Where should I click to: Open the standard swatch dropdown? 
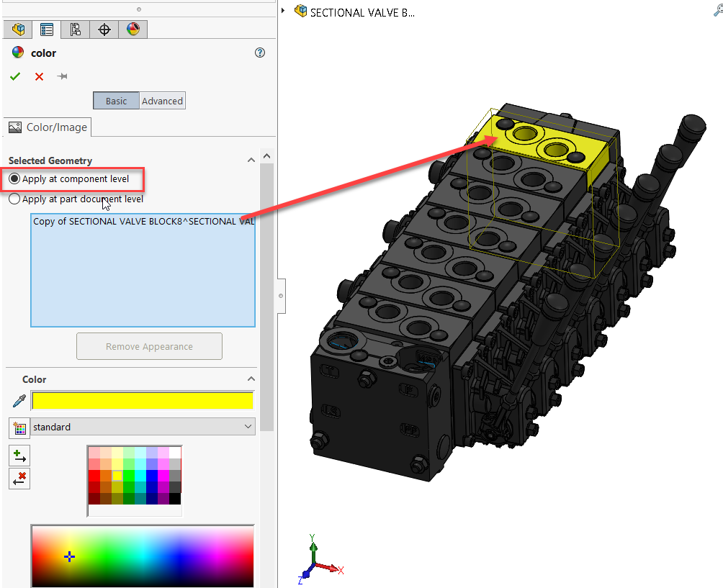pyautogui.click(x=143, y=427)
